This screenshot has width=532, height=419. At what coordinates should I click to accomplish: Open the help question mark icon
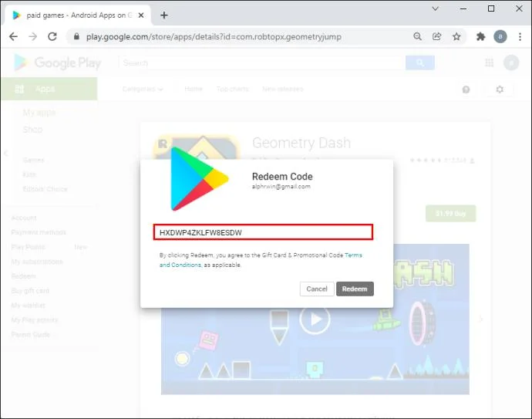point(466,90)
